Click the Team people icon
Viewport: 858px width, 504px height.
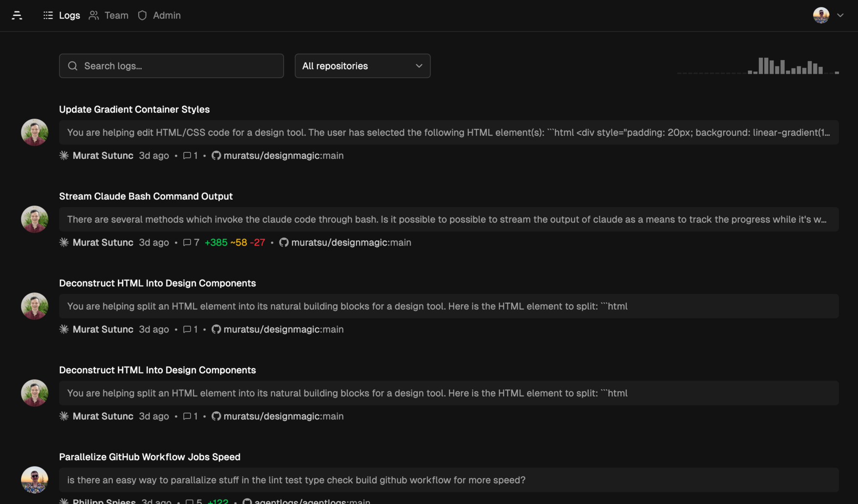point(94,16)
